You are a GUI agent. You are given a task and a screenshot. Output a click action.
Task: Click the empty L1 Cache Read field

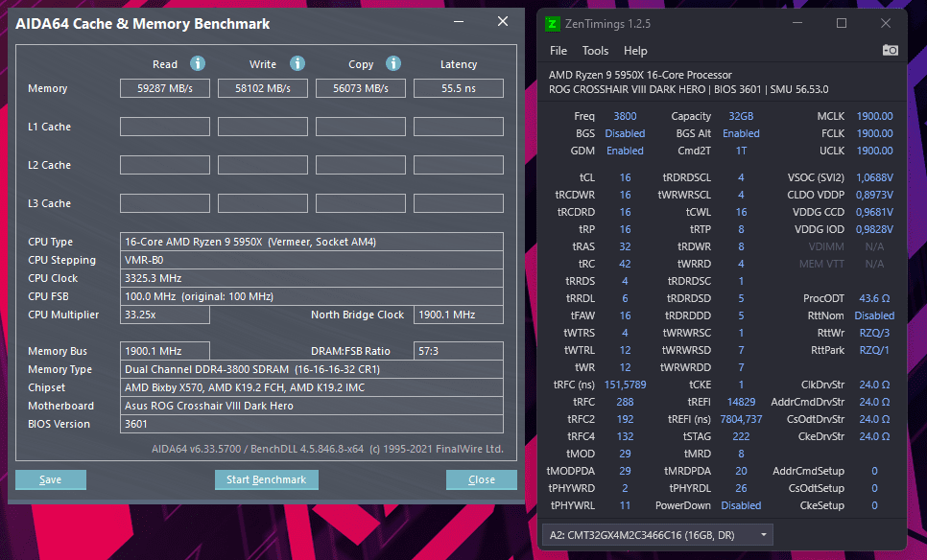[x=165, y=127]
